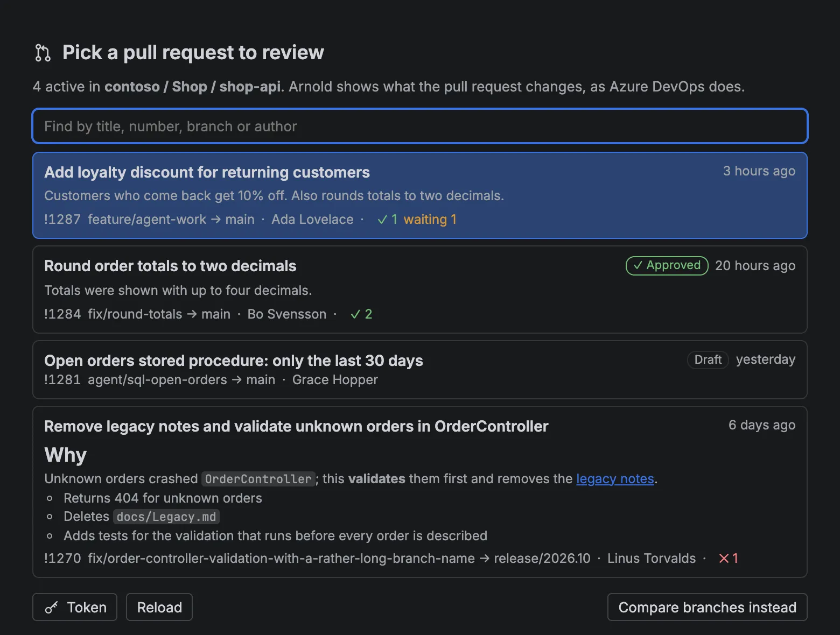Click the green check 2 votes on !1284
This screenshot has width=840, height=635.
[x=361, y=314]
